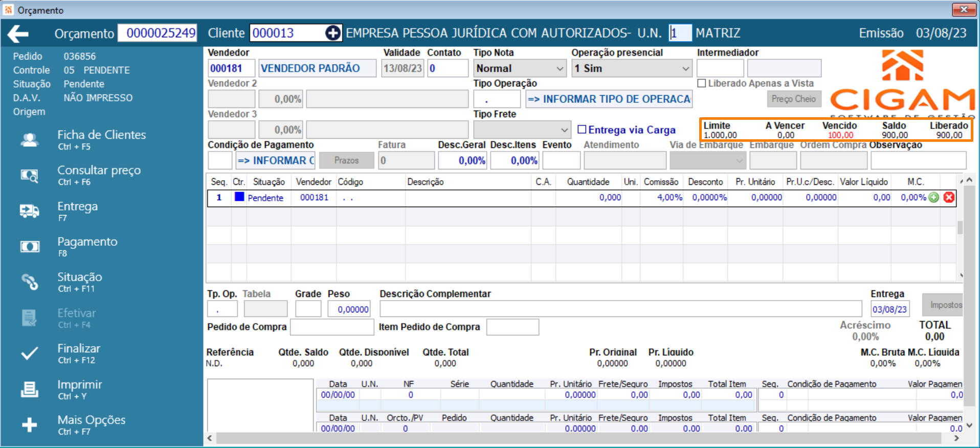Click the Orçamento window title icon
The height and width of the screenshot is (448, 980).
click(x=9, y=10)
